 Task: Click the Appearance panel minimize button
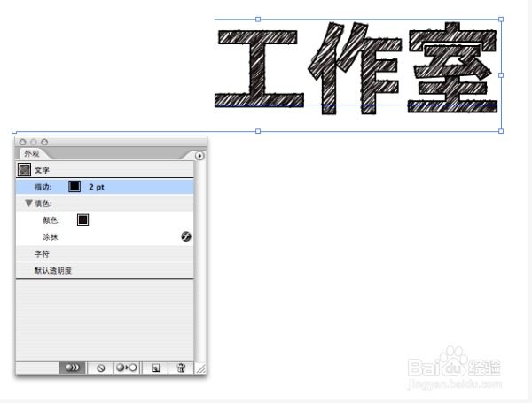pos(34,142)
